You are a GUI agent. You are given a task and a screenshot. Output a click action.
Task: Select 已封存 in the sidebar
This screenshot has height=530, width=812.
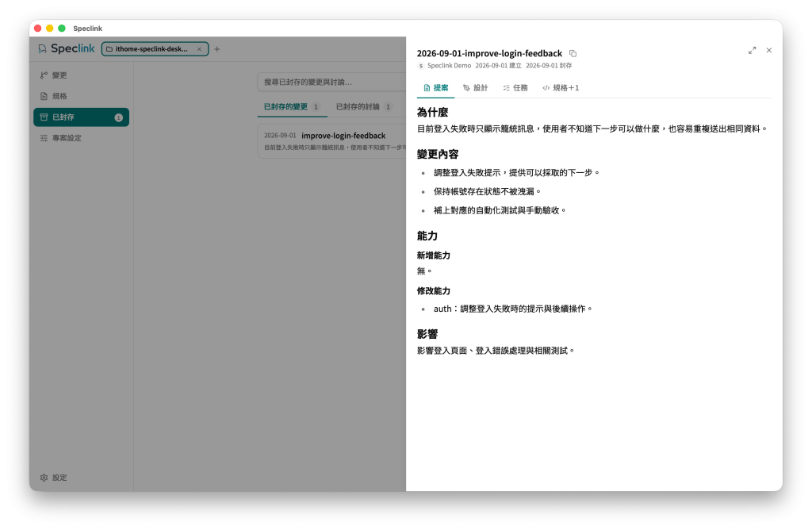82,117
